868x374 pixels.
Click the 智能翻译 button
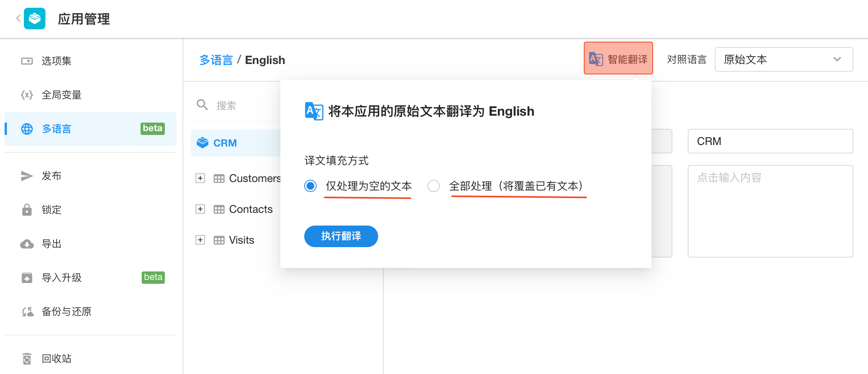click(x=618, y=59)
